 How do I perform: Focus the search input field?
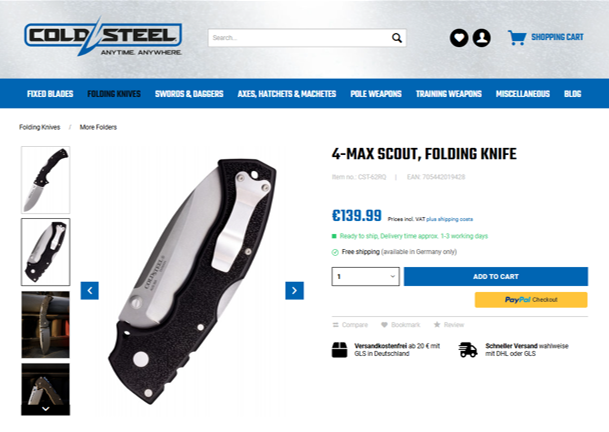click(x=299, y=38)
